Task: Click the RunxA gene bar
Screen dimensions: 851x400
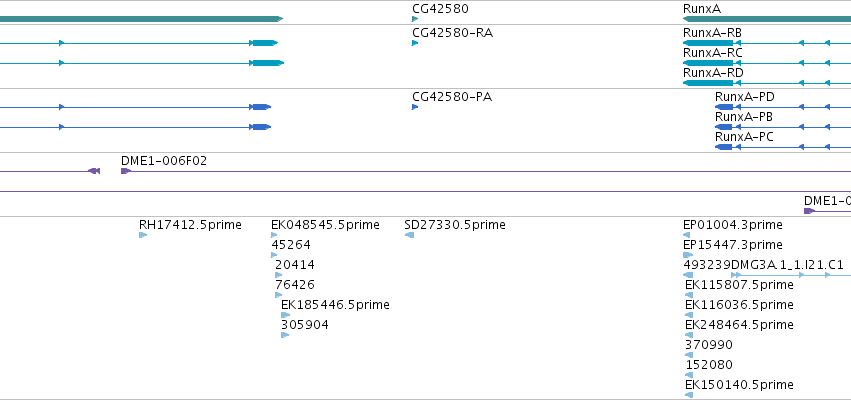Action: pos(767,19)
